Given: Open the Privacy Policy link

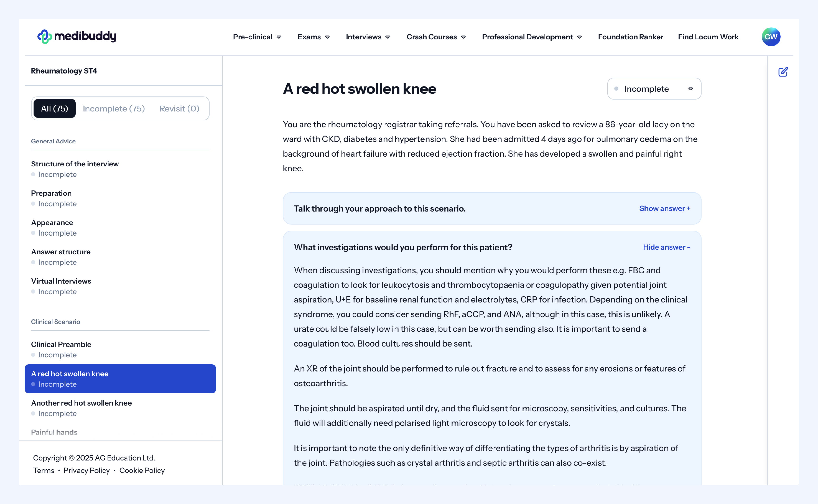Looking at the screenshot, I should pos(86,470).
